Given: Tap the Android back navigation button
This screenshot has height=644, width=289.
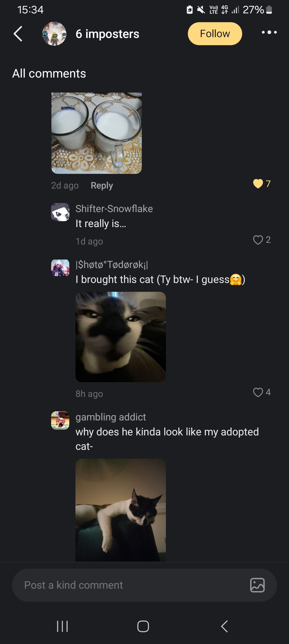Looking at the screenshot, I should tap(225, 626).
